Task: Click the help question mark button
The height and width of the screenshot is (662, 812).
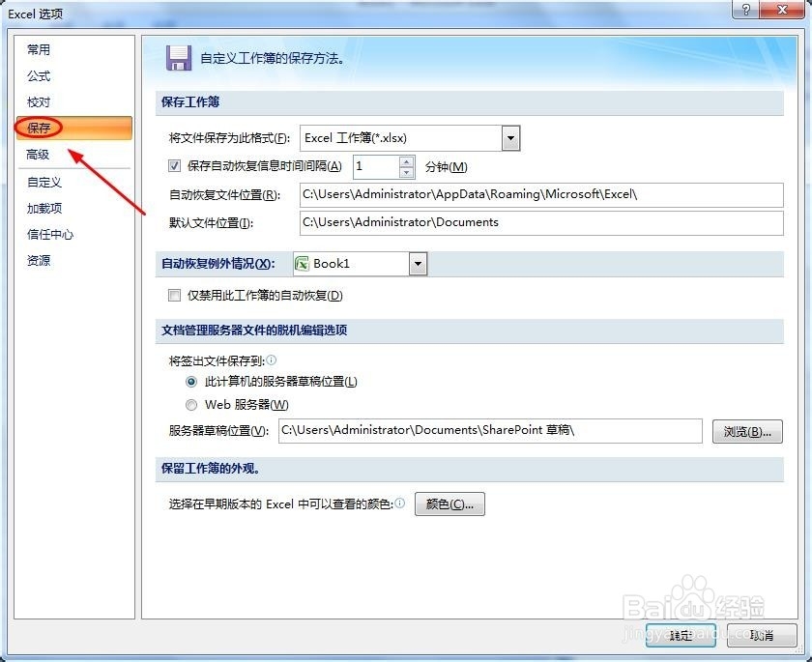Action: coord(746,10)
